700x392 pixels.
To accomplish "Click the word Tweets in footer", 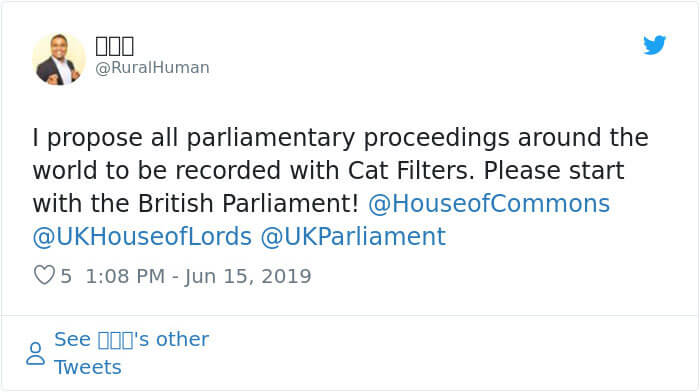I will tap(88, 367).
